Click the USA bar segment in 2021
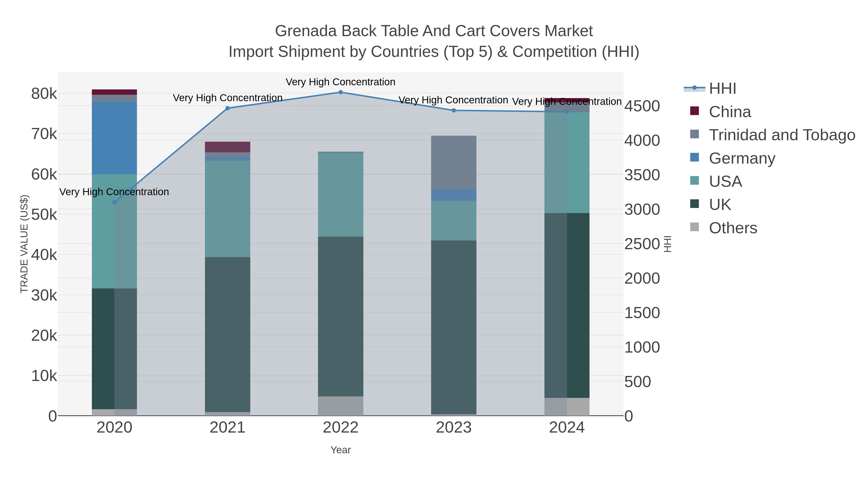Screen dimensions: 868x488 pyautogui.click(x=227, y=209)
